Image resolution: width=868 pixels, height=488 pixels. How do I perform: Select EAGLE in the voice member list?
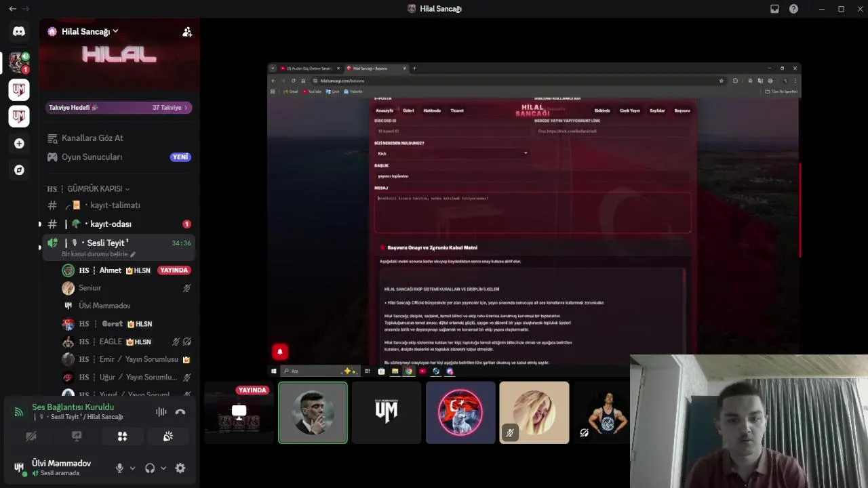126,342
